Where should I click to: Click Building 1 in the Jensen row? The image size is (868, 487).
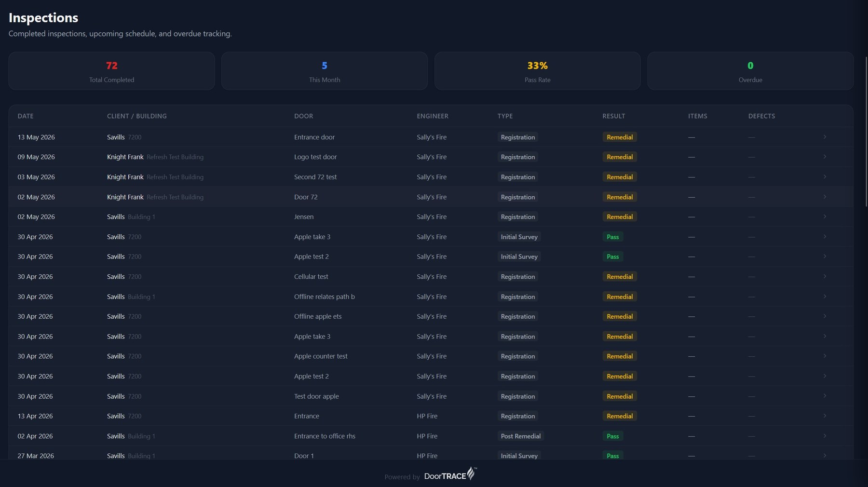pyautogui.click(x=141, y=216)
